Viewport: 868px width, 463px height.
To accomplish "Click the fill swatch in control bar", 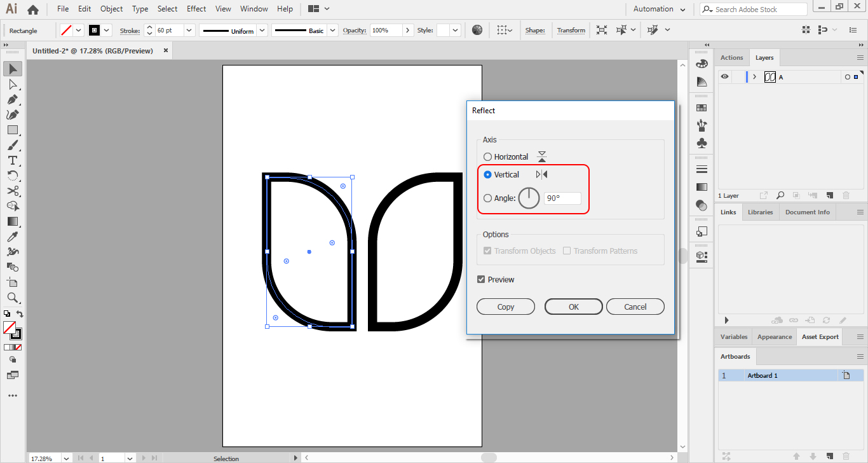I will [x=66, y=30].
